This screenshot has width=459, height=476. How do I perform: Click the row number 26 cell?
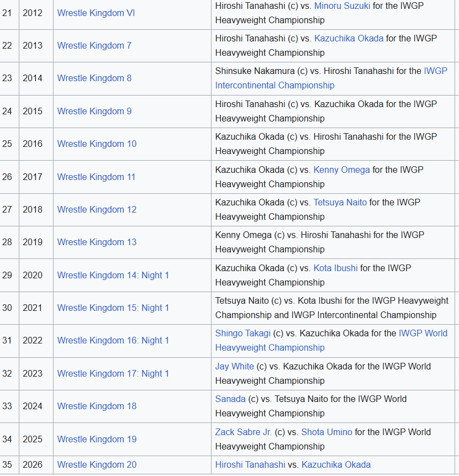point(9,177)
